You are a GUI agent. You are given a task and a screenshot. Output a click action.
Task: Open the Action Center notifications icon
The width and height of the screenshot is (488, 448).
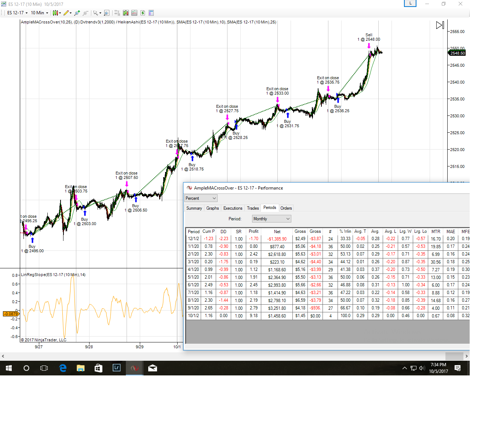458,368
